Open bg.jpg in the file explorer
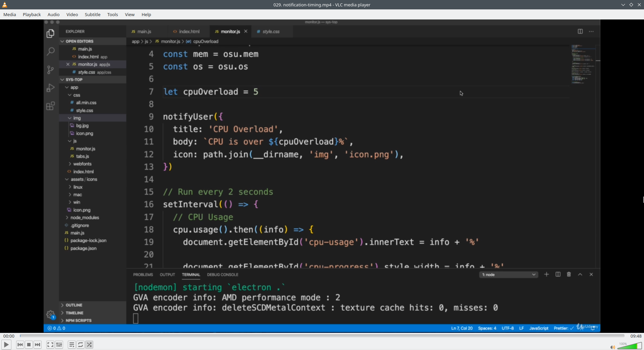644x350 pixels. coord(82,126)
